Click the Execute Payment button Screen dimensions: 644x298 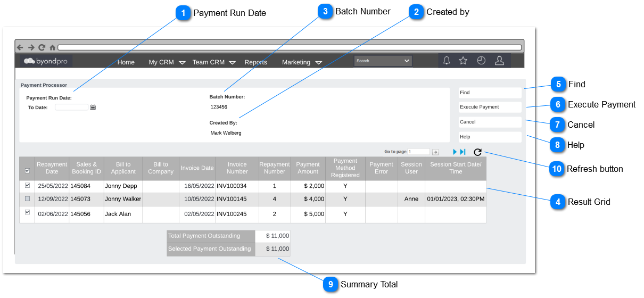pyautogui.click(x=490, y=107)
